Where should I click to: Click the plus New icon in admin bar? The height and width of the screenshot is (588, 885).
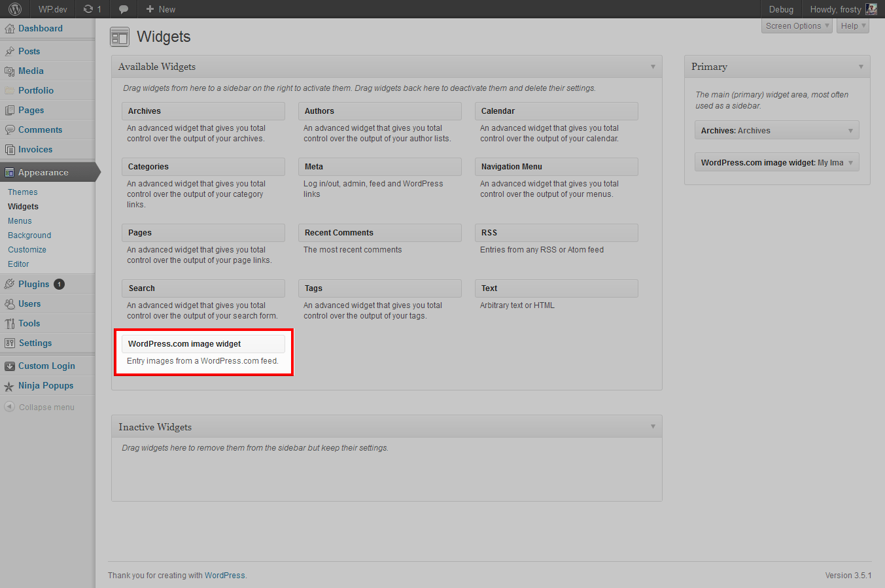(x=150, y=9)
